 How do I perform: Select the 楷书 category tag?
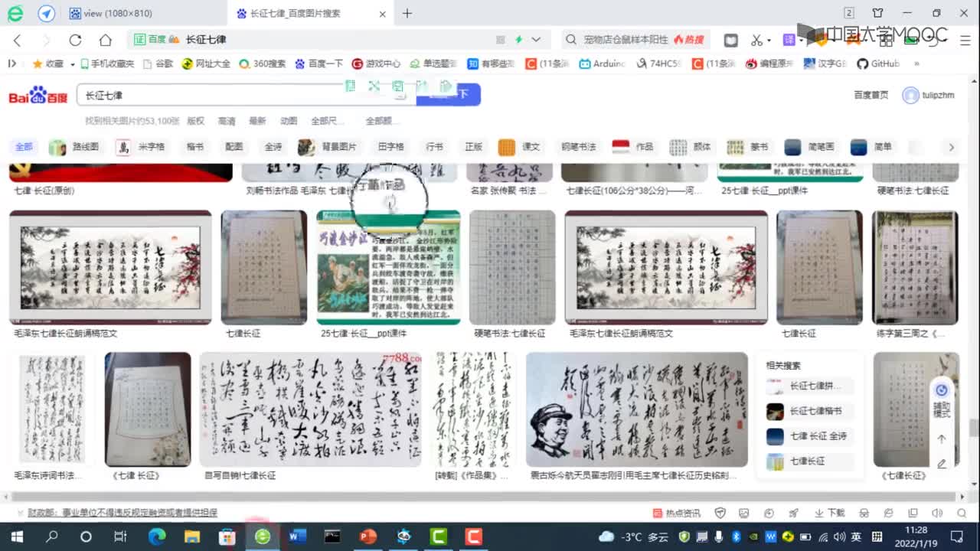tap(195, 147)
